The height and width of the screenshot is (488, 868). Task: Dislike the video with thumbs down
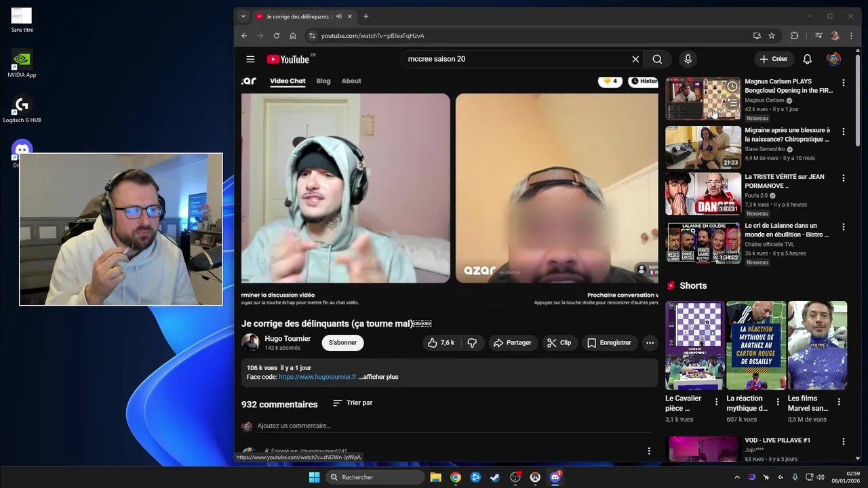click(x=472, y=343)
